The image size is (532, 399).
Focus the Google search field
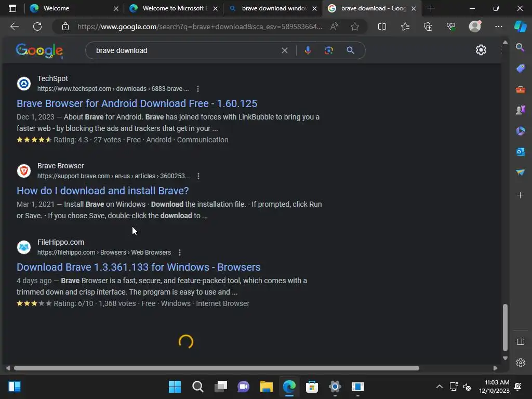[186, 50]
